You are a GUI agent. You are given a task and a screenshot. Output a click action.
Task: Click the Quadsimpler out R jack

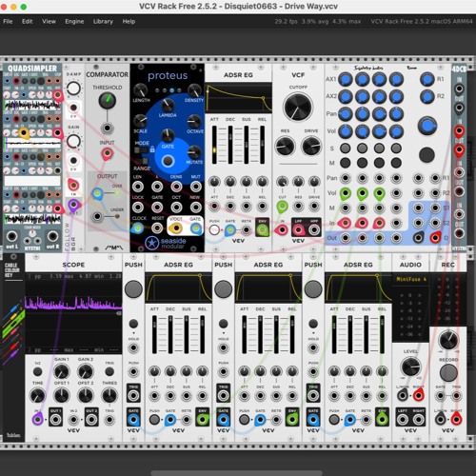(x=52, y=236)
